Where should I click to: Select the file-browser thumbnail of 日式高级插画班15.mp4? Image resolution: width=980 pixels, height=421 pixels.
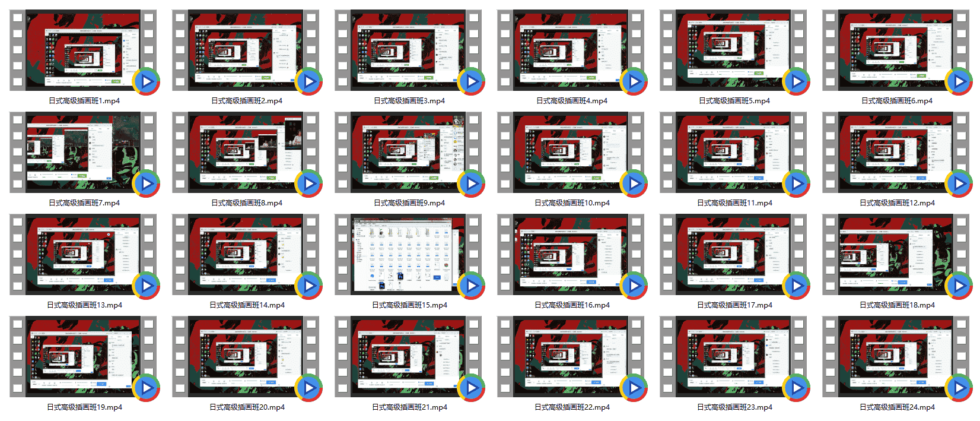click(x=409, y=254)
